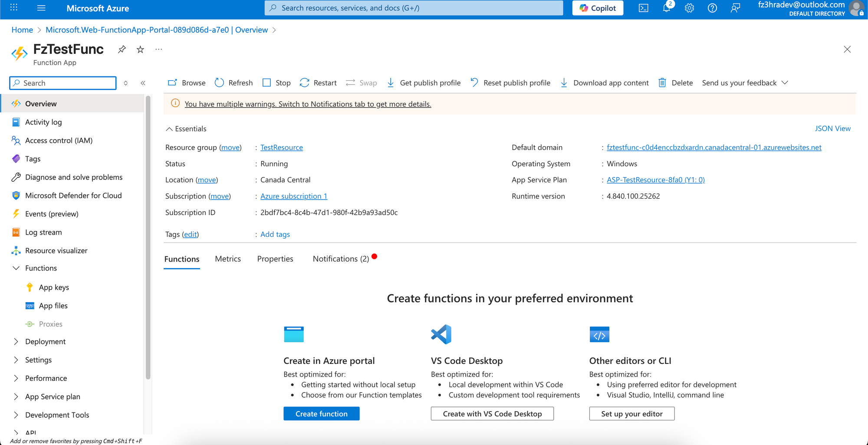
Task: Click move link next to Resource group
Action: point(230,147)
